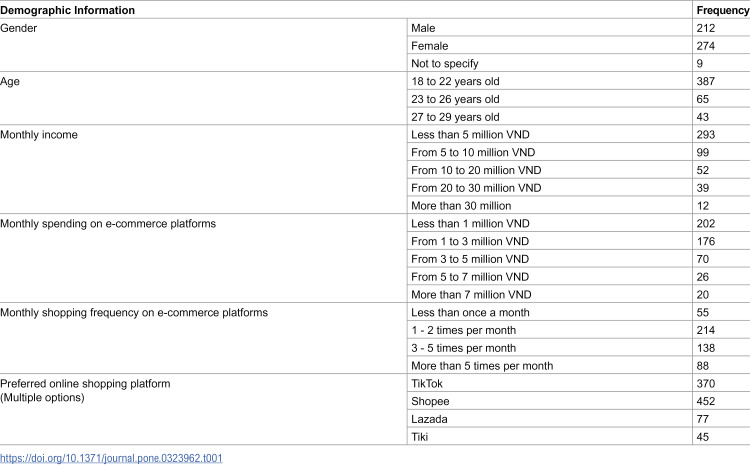The image size is (750, 465).
Task: Select the Monthly income row label
Action: coord(39,134)
